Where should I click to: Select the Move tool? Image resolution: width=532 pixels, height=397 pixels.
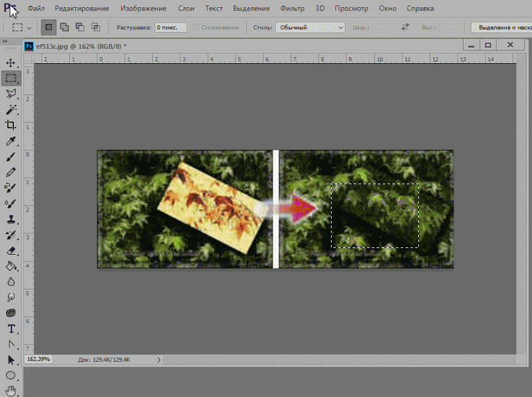[x=11, y=63]
